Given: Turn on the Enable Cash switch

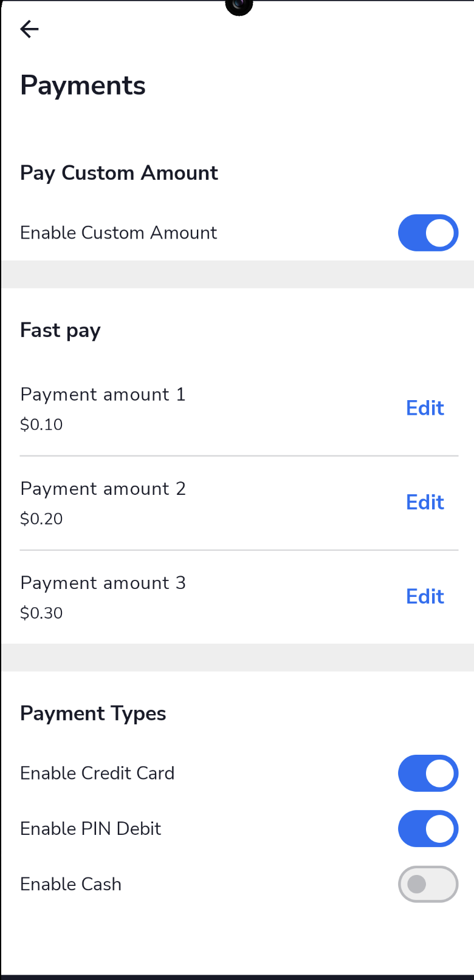Looking at the screenshot, I should tap(428, 884).
